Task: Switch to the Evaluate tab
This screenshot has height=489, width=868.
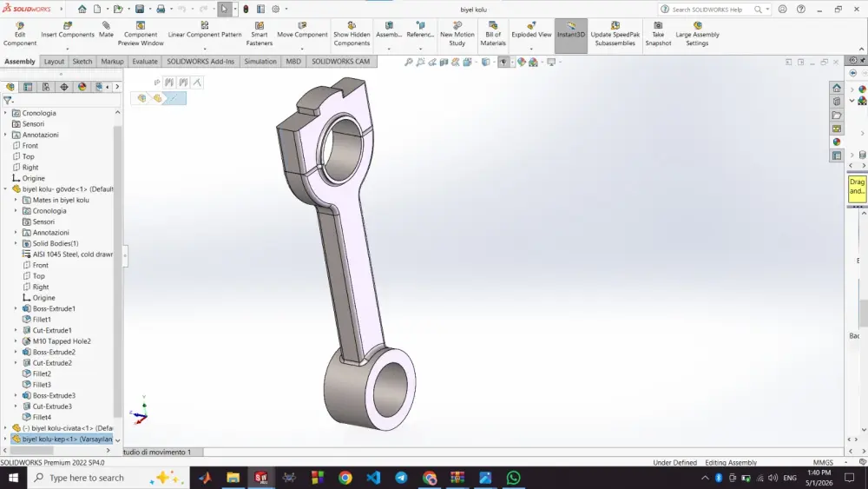Action: (x=145, y=62)
